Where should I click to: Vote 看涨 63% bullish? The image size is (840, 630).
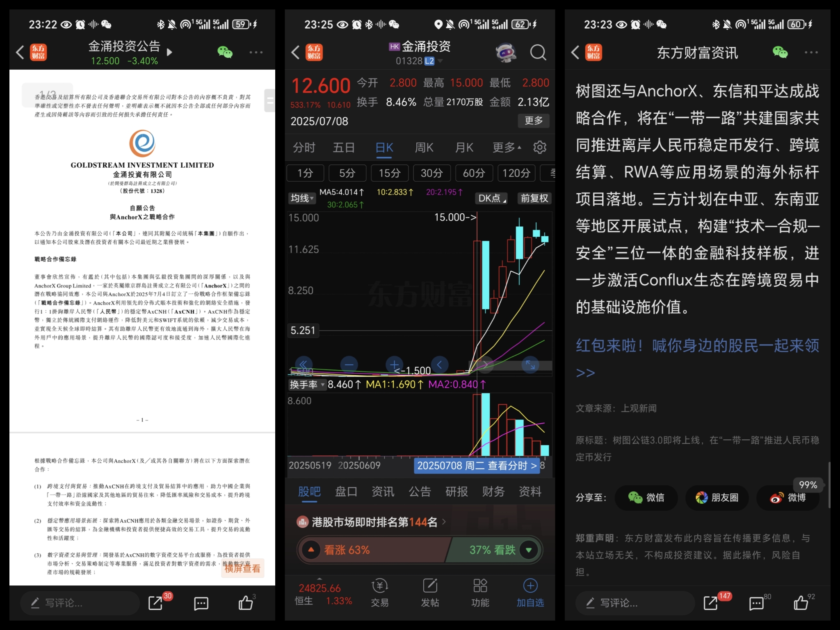point(373,550)
